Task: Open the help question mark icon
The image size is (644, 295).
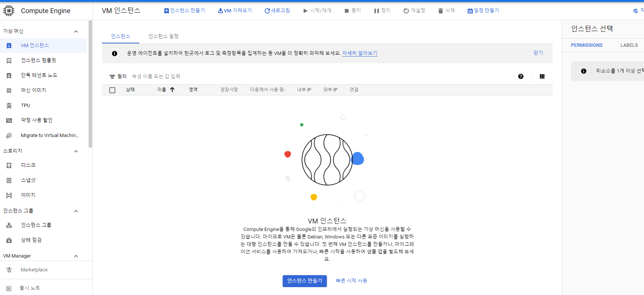Action: 521,76
